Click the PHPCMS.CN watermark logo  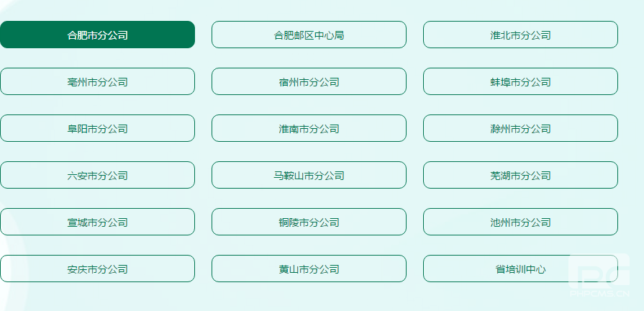coord(599,271)
